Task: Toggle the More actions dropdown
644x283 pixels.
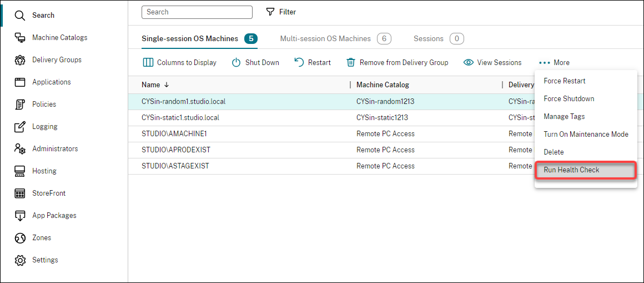Action: click(554, 62)
